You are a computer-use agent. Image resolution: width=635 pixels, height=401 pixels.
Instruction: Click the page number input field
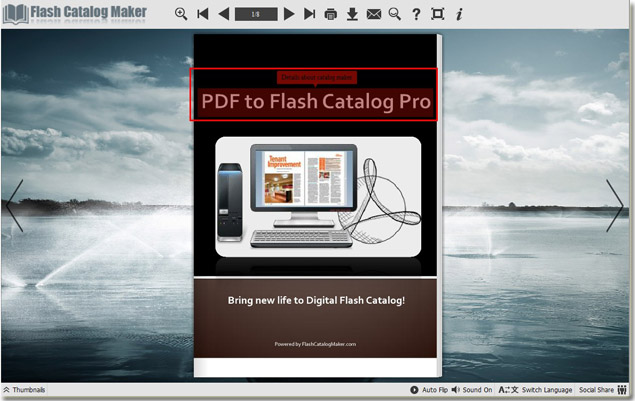(256, 14)
